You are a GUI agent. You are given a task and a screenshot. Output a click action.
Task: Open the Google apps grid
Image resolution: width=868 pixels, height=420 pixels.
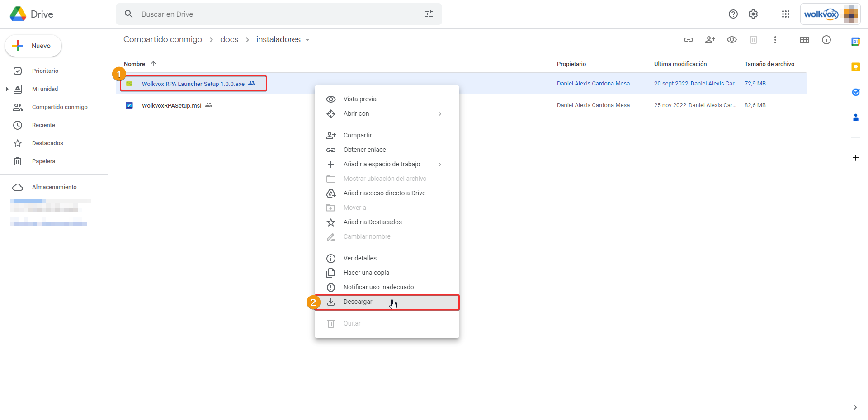(786, 14)
